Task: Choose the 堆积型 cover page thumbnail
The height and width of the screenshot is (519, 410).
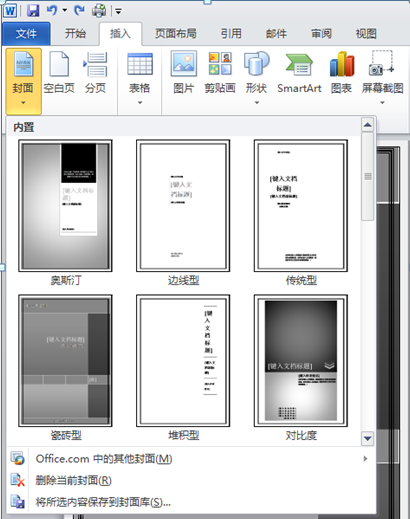Action: point(183,360)
